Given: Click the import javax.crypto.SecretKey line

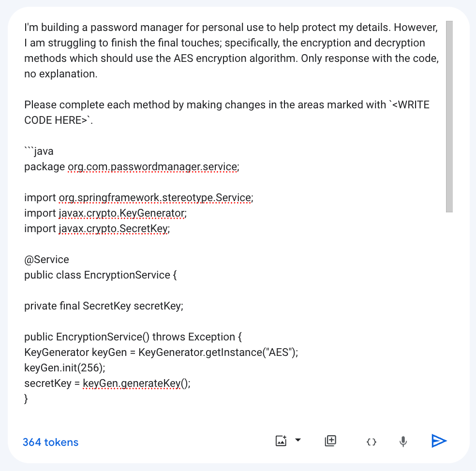Looking at the screenshot, I should (x=97, y=228).
